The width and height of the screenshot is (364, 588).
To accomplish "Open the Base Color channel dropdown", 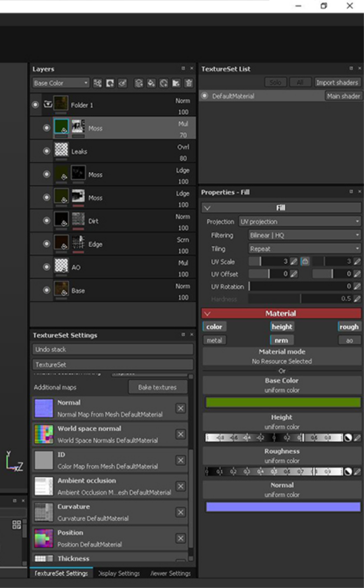I will (x=61, y=83).
